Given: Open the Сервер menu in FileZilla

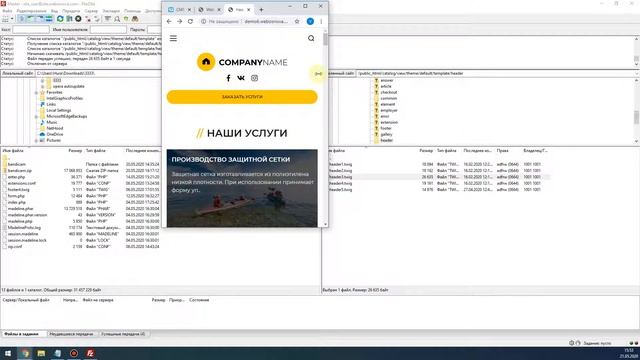Looking at the screenshot, I should point(91,11).
